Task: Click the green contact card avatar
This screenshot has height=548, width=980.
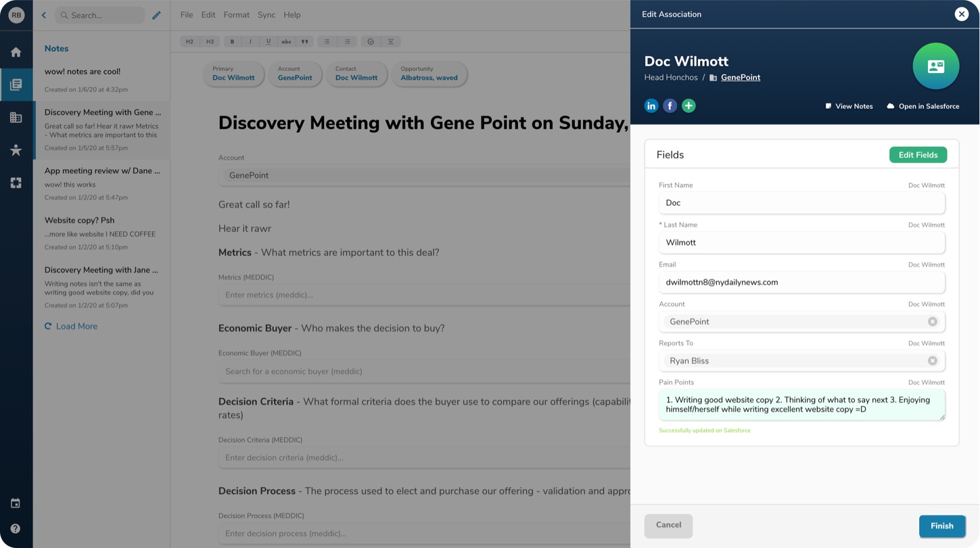Action: tap(936, 66)
